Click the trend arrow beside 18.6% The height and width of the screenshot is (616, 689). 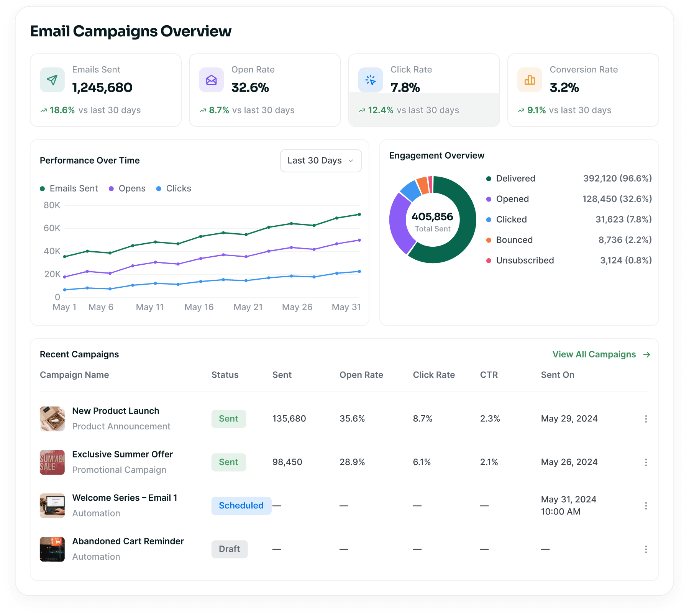pos(43,111)
